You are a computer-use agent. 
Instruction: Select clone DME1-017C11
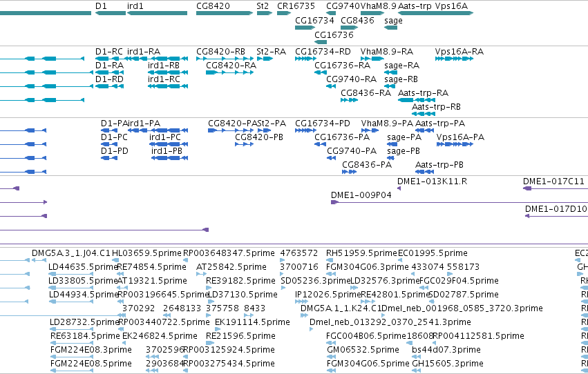(x=553, y=181)
